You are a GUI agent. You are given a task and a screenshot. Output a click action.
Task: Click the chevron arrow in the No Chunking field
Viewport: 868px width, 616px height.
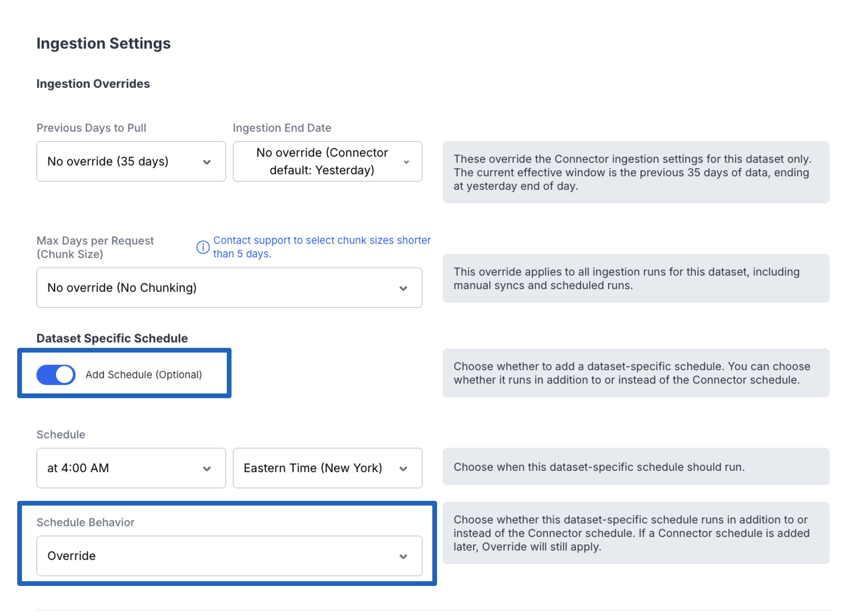pos(403,288)
